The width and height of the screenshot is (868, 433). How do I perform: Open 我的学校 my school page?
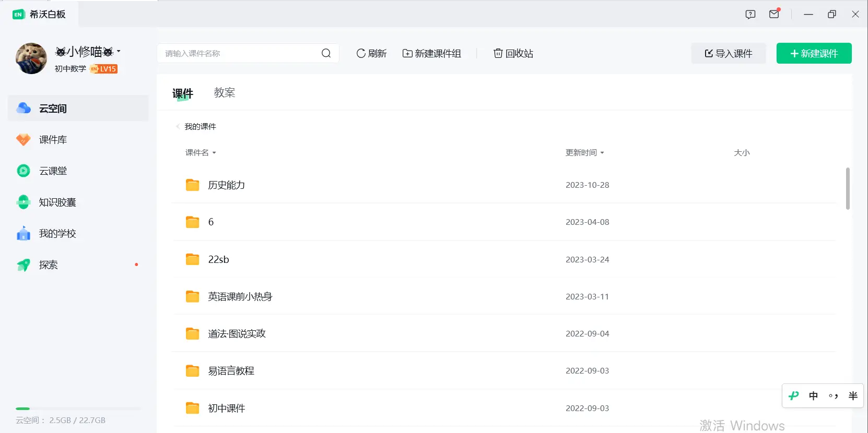pyautogui.click(x=57, y=234)
